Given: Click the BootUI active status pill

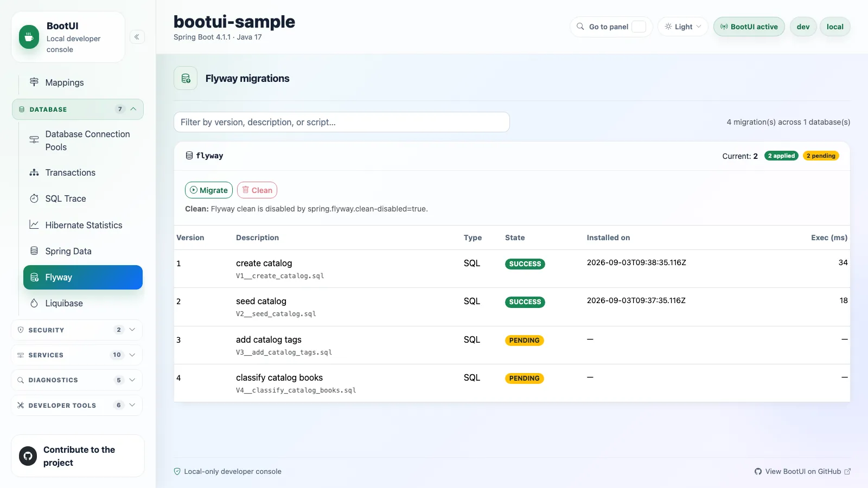Looking at the screenshot, I should (x=749, y=27).
